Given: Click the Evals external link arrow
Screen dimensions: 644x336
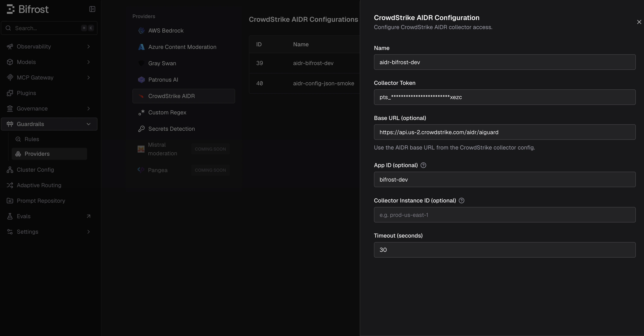Looking at the screenshot, I should (x=88, y=216).
